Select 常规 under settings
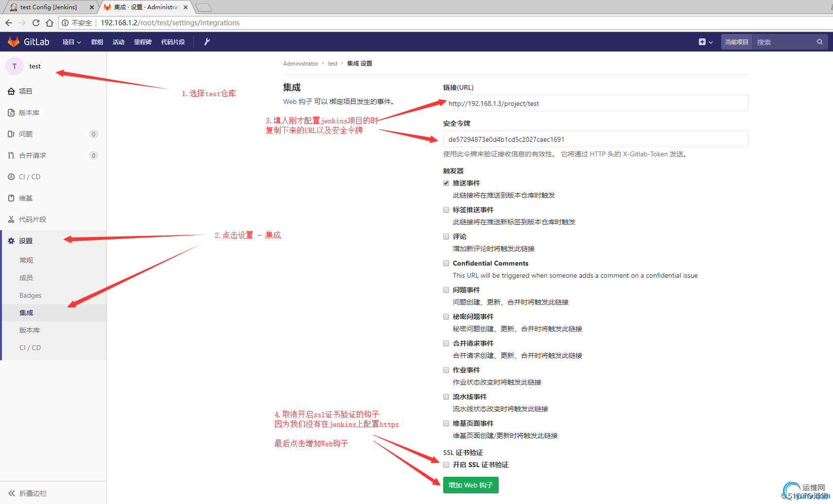Screen dimensions: 833x504 click(x=26, y=260)
